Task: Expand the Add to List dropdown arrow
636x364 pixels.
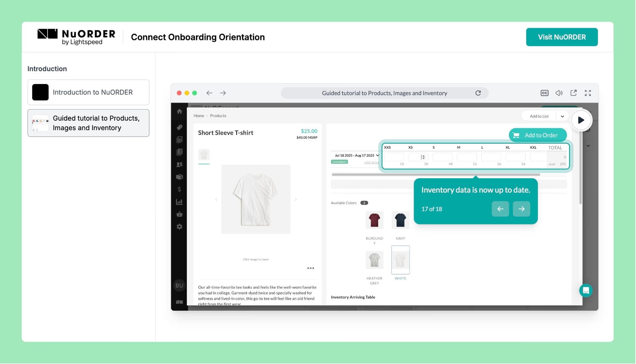Action: point(562,116)
